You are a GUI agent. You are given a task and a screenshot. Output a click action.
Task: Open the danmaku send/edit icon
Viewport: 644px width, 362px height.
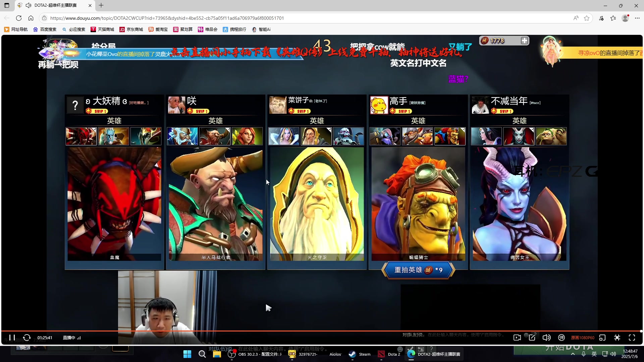[x=532, y=338]
